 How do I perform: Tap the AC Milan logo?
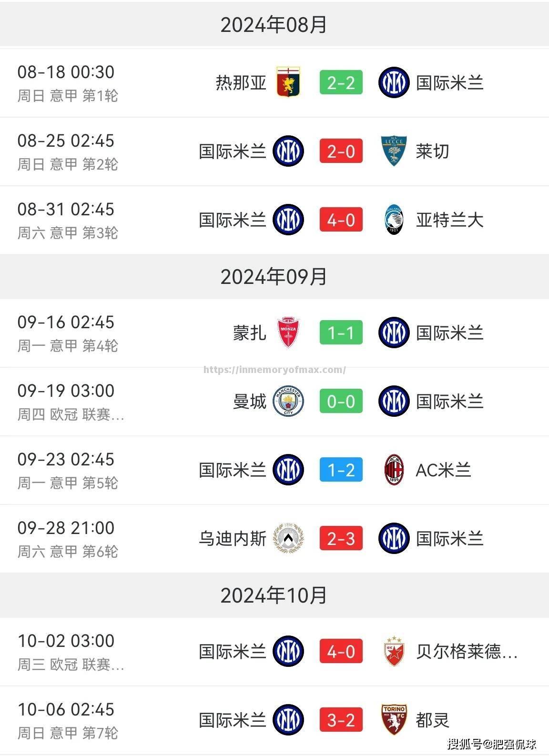click(x=394, y=470)
